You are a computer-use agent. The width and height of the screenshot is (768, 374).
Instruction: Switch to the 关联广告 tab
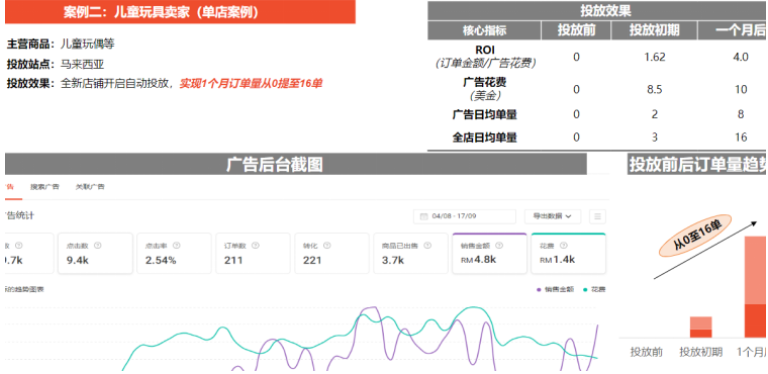(x=90, y=187)
